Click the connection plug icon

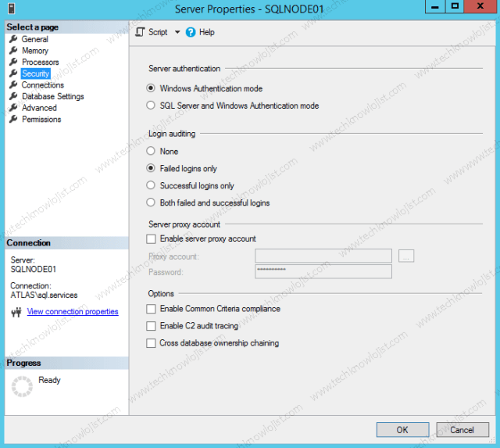pyautogui.click(x=16, y=312)
